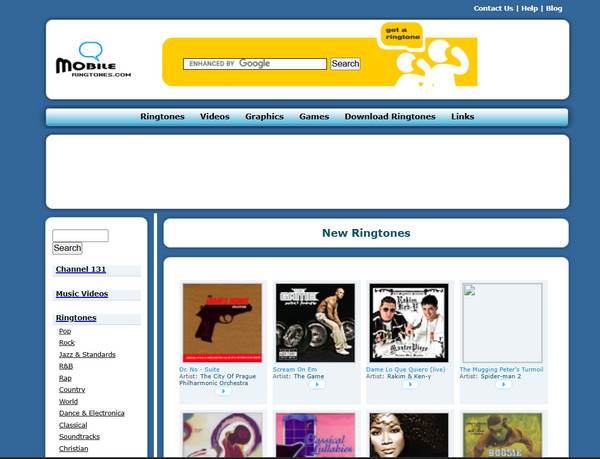
Task: Open the Rap ringtone category
Action: (x=65, y=378)
